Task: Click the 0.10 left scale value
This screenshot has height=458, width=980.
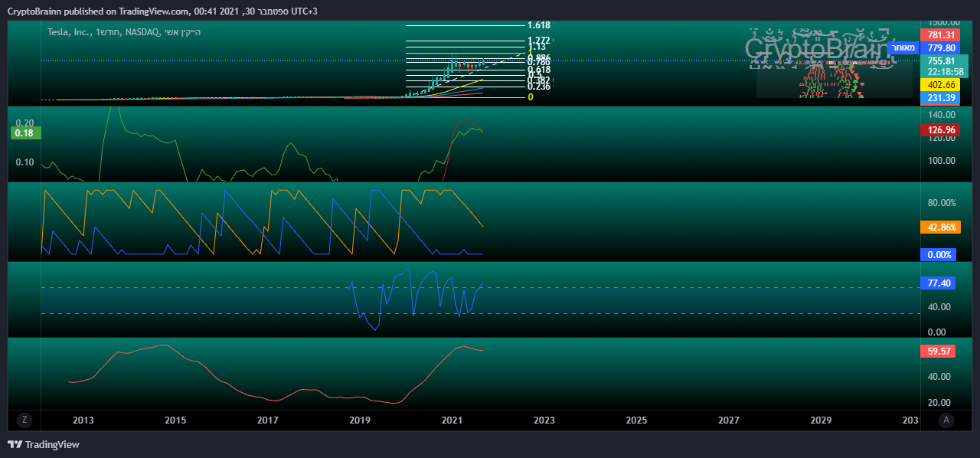Action: [24, 162]
